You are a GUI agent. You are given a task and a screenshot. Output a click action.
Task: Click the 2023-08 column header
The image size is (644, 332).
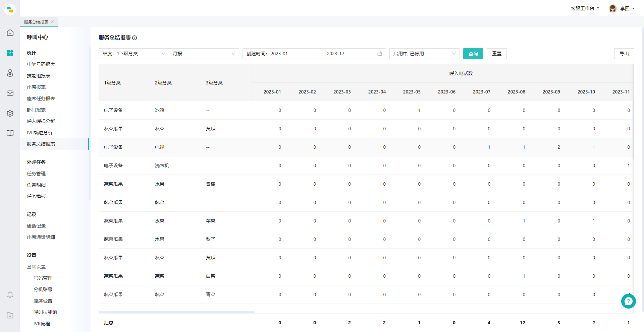tap(517, 92)
